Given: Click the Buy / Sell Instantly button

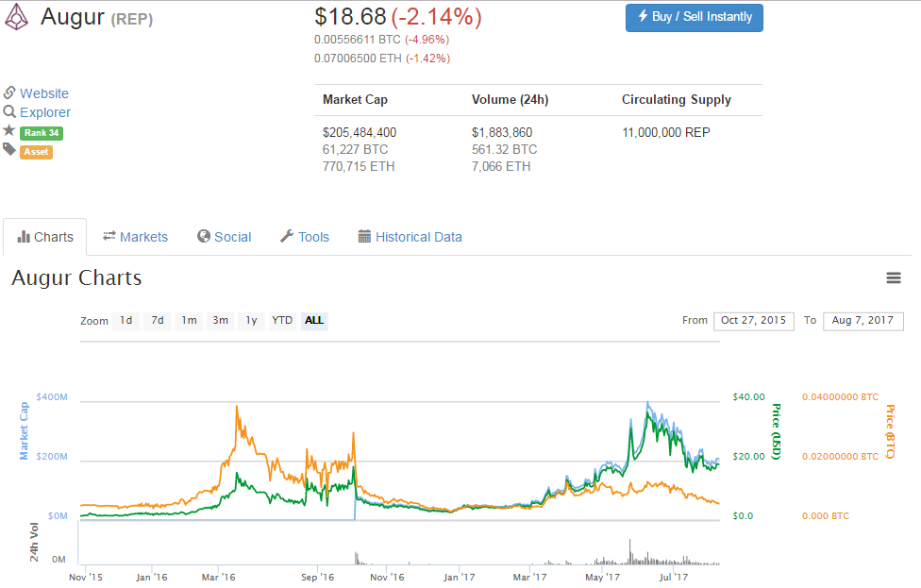Looking at the screenshot, I should click(x=695, y=18).
